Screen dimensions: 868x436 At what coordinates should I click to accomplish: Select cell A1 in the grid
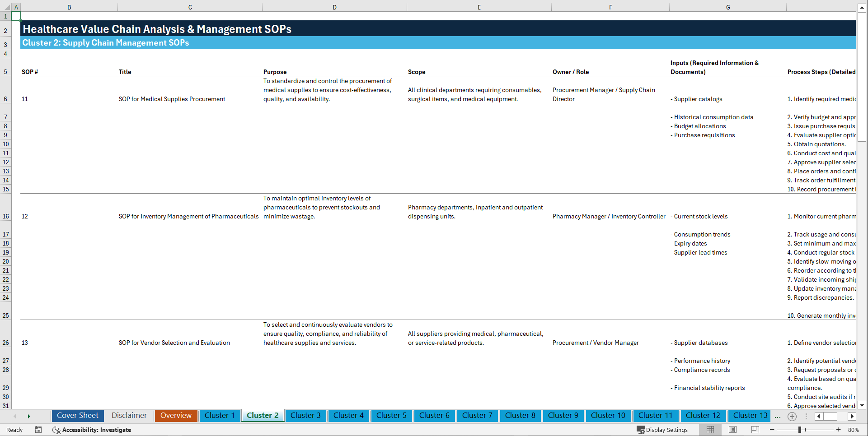click(x=16, y=16)
